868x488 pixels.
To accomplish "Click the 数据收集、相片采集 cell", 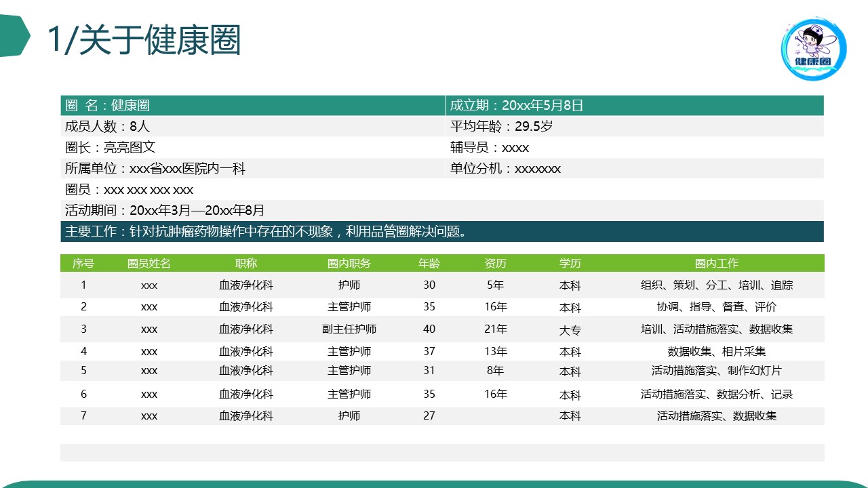I will 716,352.
